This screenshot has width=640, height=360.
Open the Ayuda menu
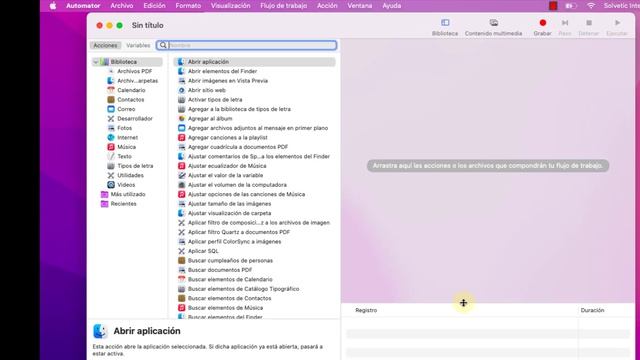(x=391, y=6)
